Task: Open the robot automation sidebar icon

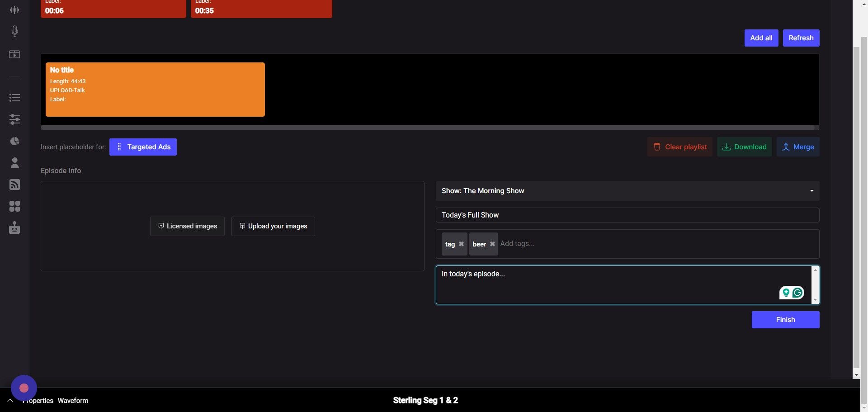Action: [x=14, y=227]
